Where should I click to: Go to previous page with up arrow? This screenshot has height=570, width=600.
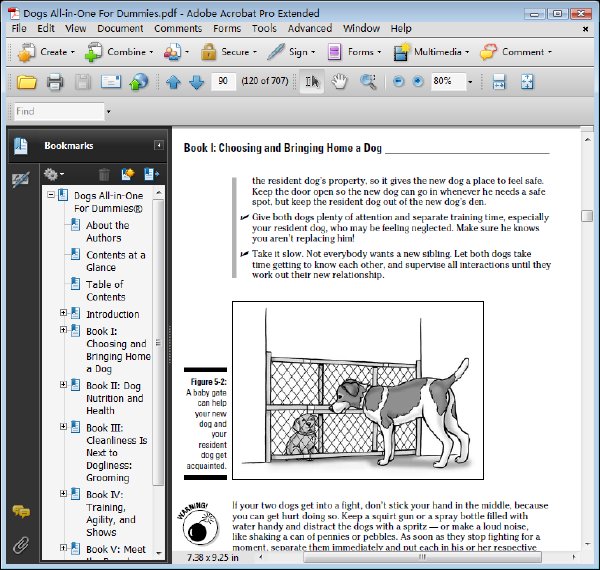click(173, 82)
